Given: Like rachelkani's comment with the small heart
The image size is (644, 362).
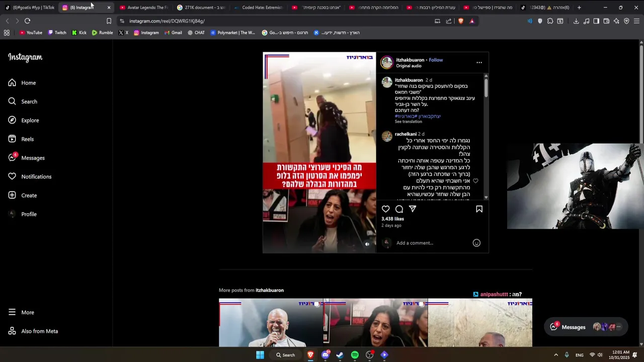Looking at the screenshot, I should pyautogui.click(x=475, y=181).
